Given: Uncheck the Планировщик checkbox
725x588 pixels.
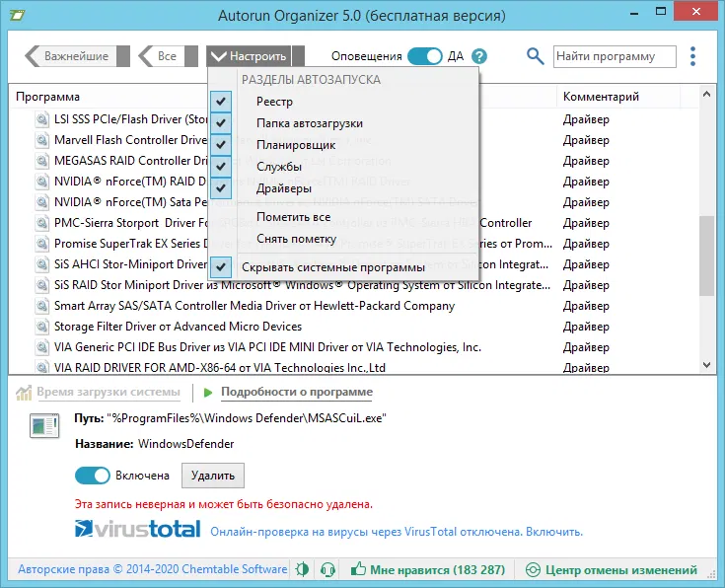Looking at the screenshot, I should coord(221,145).
